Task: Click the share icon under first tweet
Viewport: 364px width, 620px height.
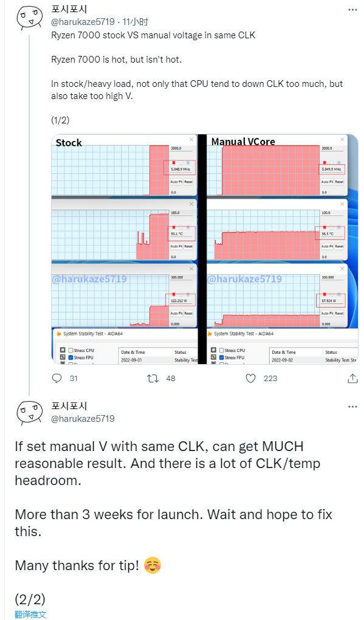Action: 352,379
